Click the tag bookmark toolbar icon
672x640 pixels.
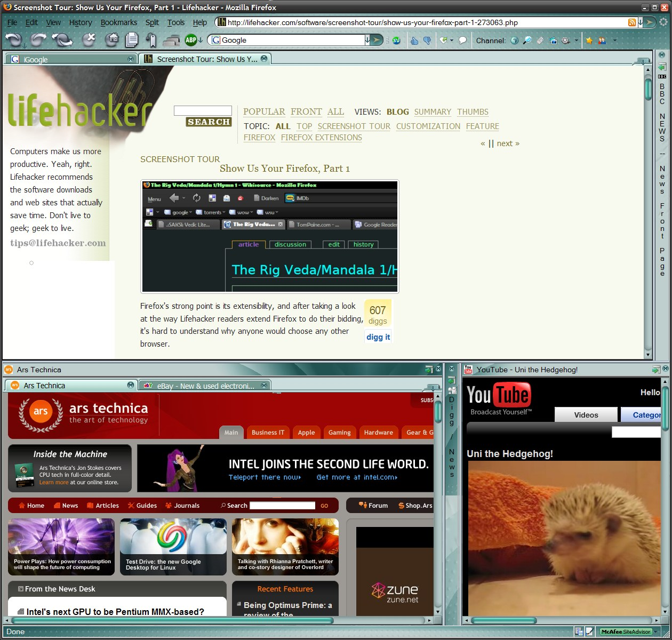151,40
